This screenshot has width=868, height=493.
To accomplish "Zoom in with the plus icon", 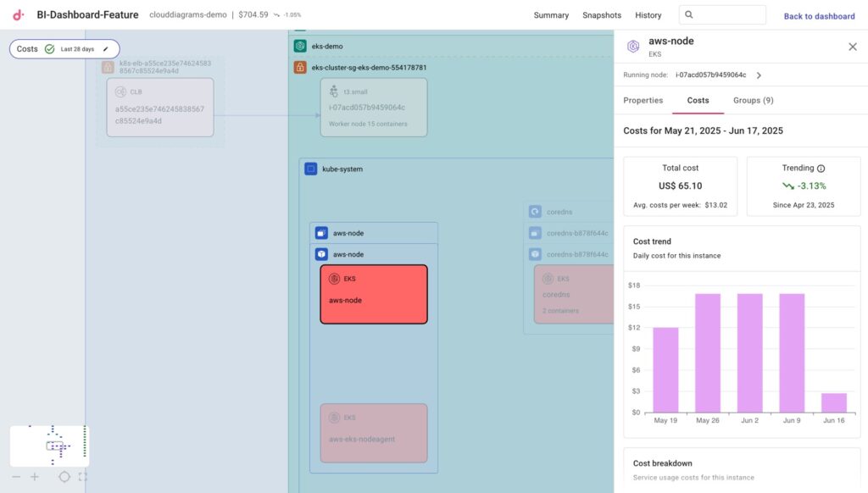I will [35, 477].
